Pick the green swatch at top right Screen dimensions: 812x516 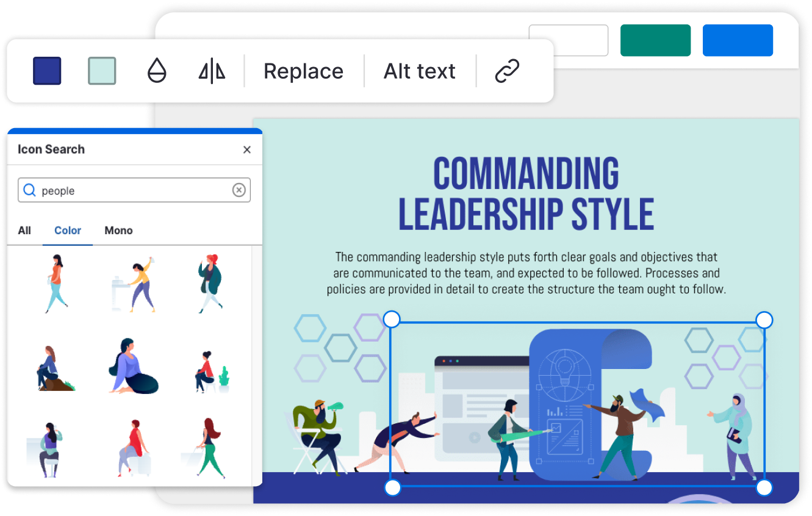[x=655, y=40]
